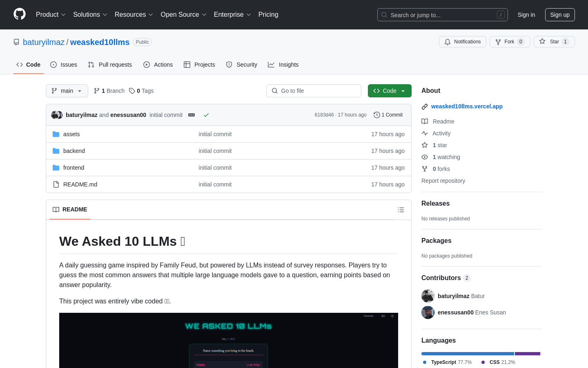Viewport: 588px width, 368px height.
Task: Open the Contributors section heading
Action: click(446, 278)
